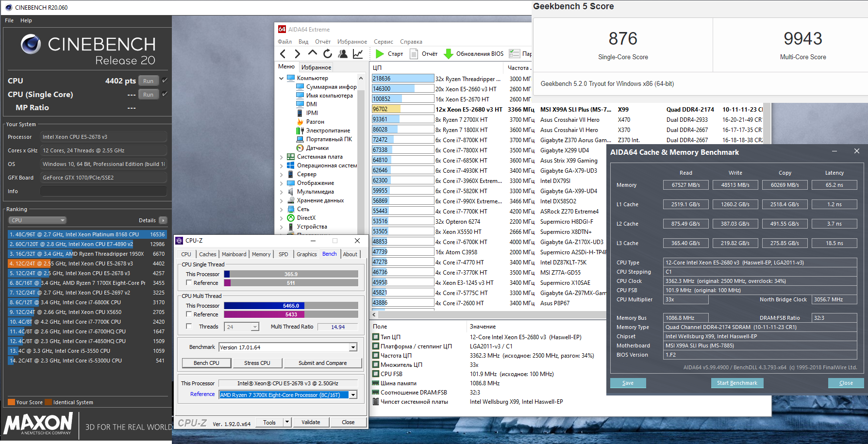Select the DMI tree item icon
The height and width of the screenshot is (444, 868).
click(x=300, y=104)
